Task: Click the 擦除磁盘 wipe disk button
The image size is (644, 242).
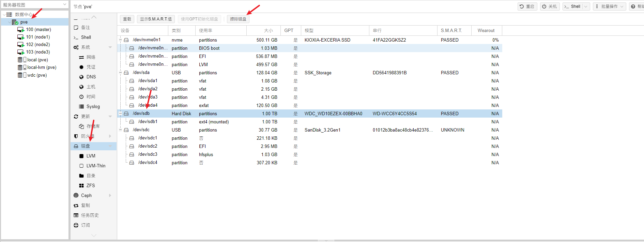Action: (238, 19)
